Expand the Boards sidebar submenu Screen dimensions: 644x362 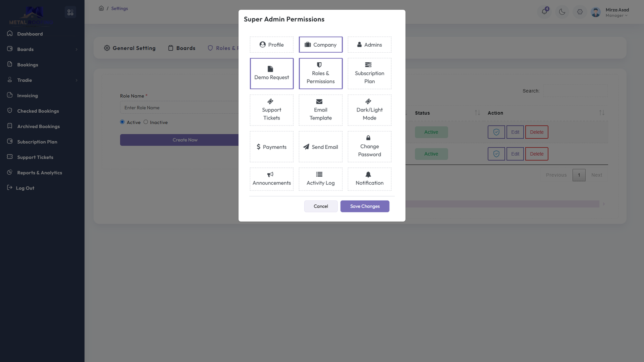point(76,49)
